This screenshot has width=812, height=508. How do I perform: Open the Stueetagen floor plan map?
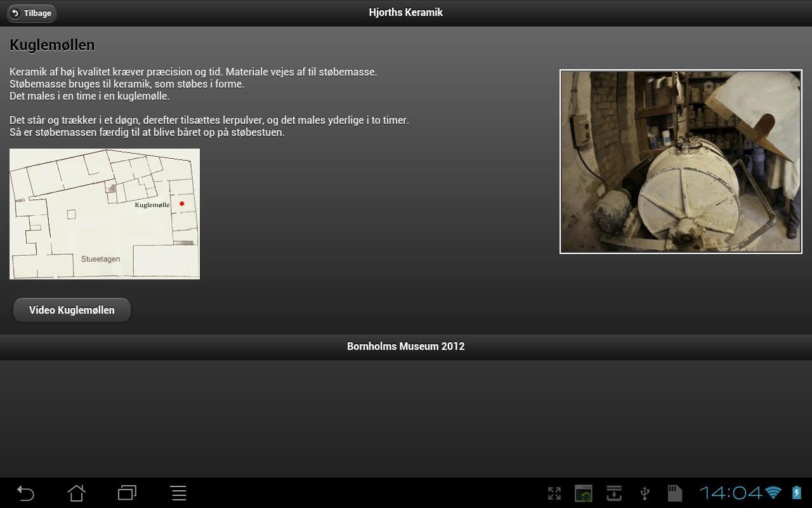[105, 214]
